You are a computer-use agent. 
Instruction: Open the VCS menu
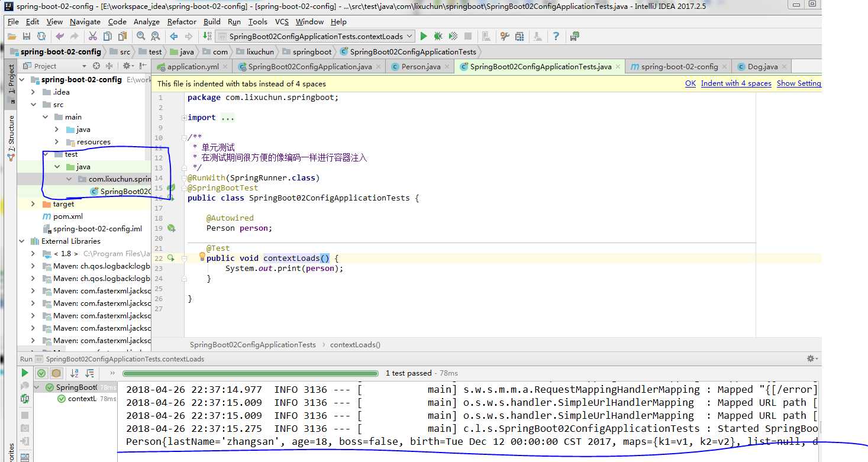click(x=282, y=22)
